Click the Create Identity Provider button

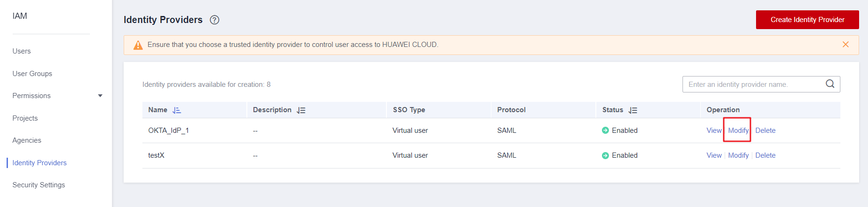pyautogui.click(x=807, y=20)
